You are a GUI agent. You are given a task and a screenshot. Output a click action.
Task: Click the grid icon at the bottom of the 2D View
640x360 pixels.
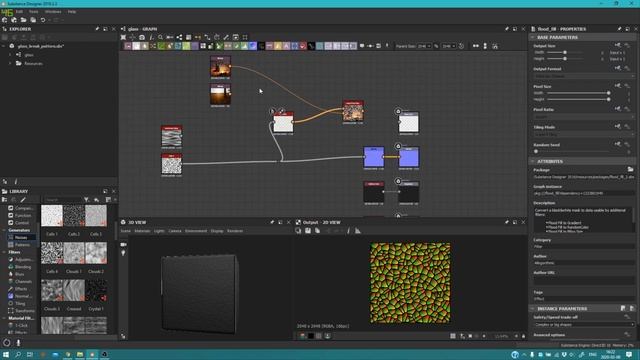pos(453,336)
